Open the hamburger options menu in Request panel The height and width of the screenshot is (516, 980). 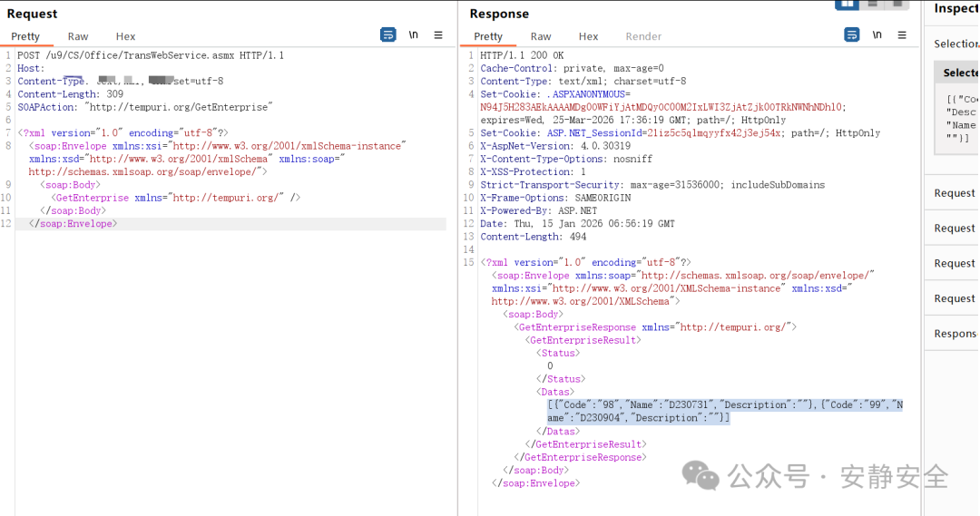coord(438,35)
